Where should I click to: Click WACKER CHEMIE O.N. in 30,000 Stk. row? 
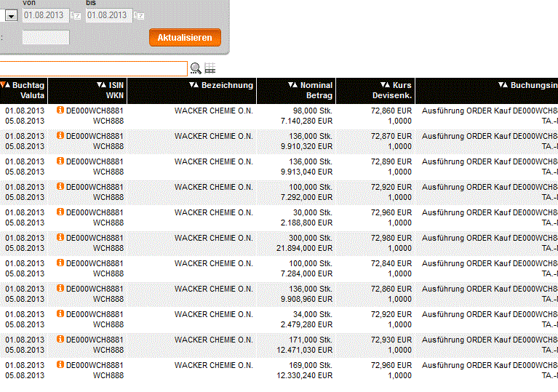tap(213, 212)
